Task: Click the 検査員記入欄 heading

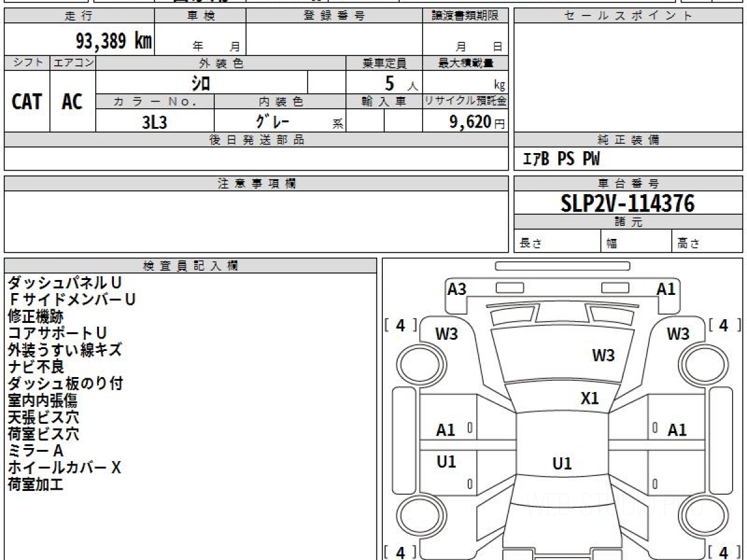Action: point(190,266)
